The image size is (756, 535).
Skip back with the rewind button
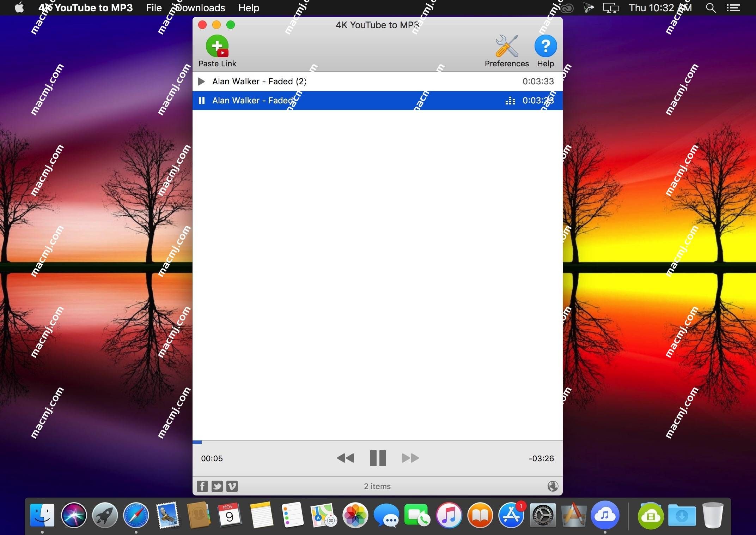[x=346, y=458]
